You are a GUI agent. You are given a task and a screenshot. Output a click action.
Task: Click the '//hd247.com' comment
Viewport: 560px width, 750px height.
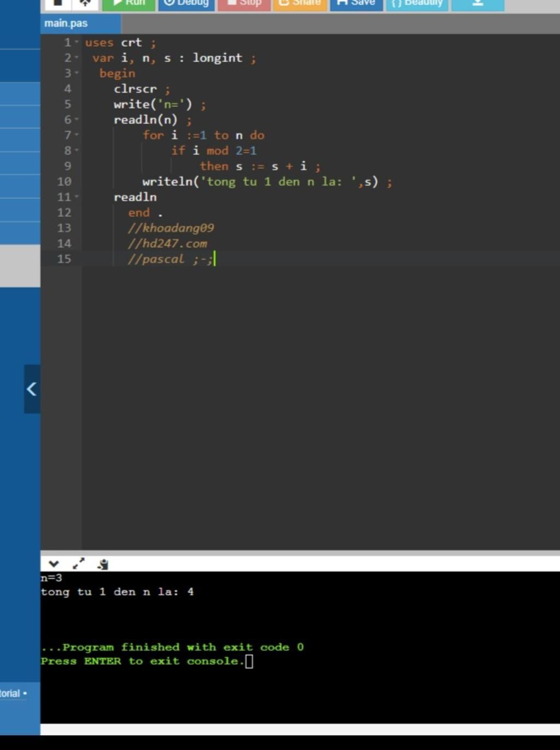coord(167,243)
